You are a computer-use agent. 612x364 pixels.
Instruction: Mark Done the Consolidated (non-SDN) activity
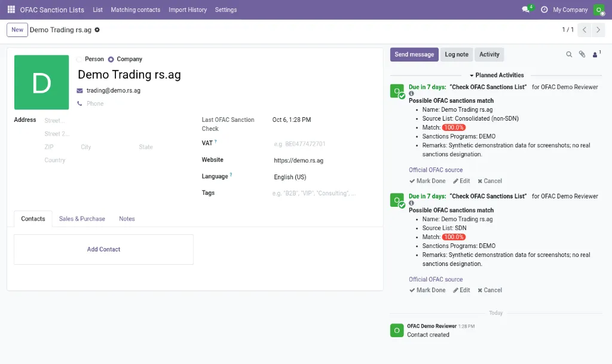coord(427,181)
